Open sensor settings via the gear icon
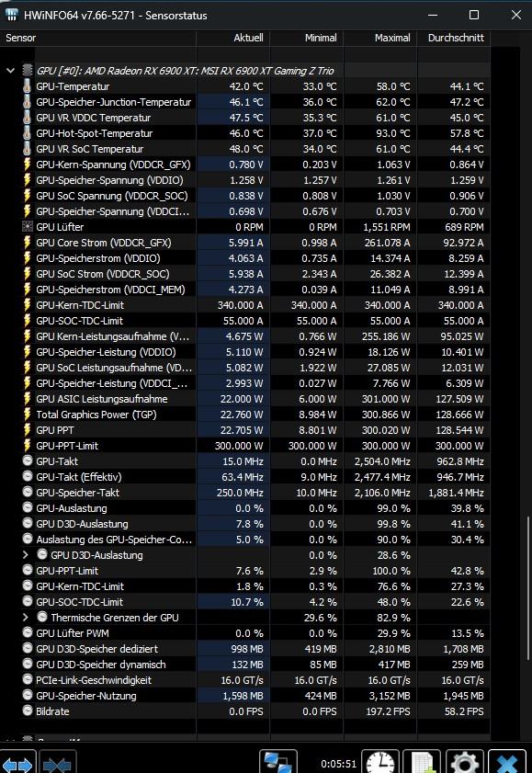Image resolution: width=532 pixels, height=773 pixels. pyautogui.click(x=465, y=762)
